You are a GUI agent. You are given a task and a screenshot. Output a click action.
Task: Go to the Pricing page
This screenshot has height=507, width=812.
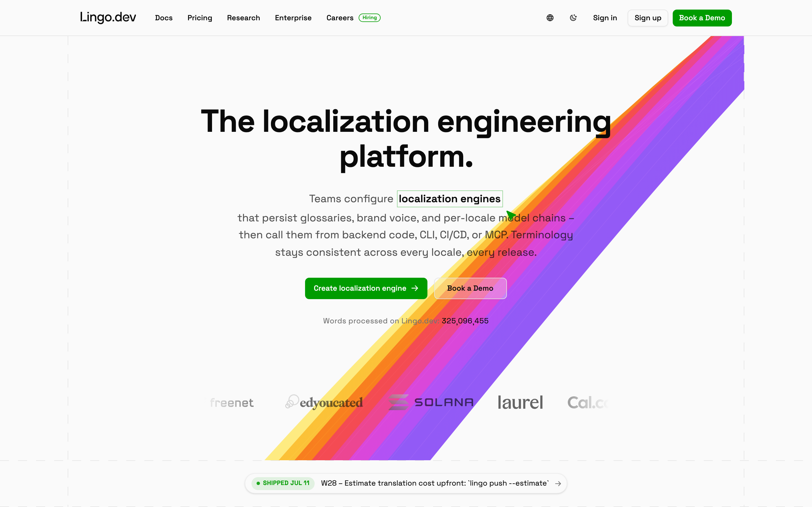point(200,18)
